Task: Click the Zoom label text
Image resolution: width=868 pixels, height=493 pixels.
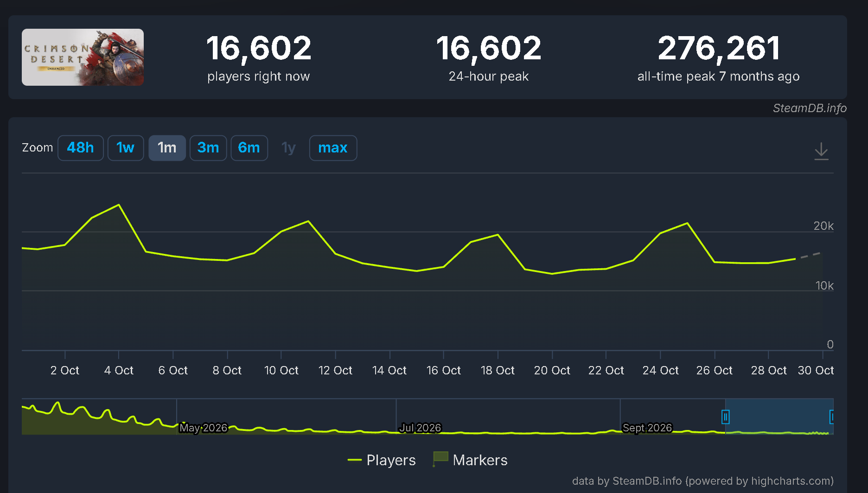Action: pyautogui.click(x=38, y=148)
